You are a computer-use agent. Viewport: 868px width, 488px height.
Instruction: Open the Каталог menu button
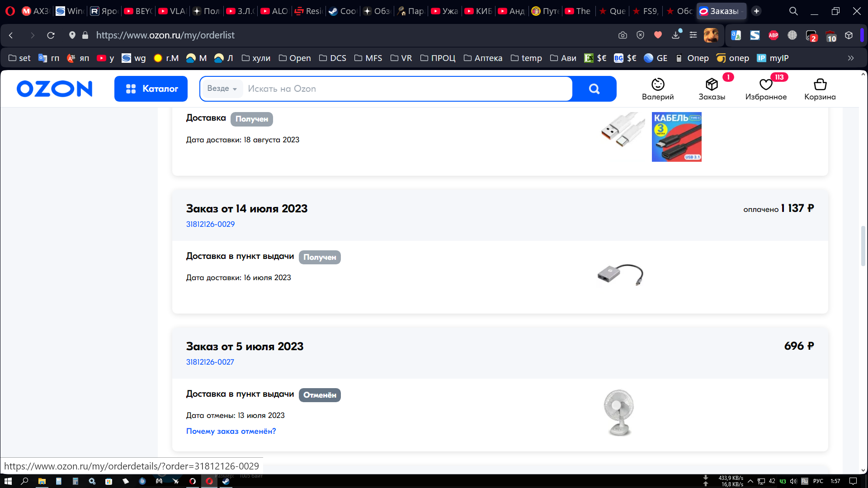click(151, 89)
